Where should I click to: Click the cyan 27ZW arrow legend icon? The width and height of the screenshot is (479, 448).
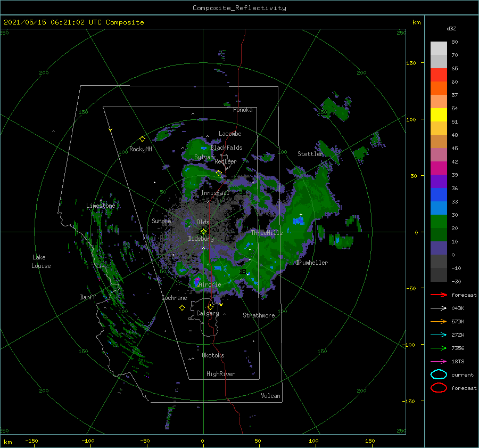click(x=439, y=335)
